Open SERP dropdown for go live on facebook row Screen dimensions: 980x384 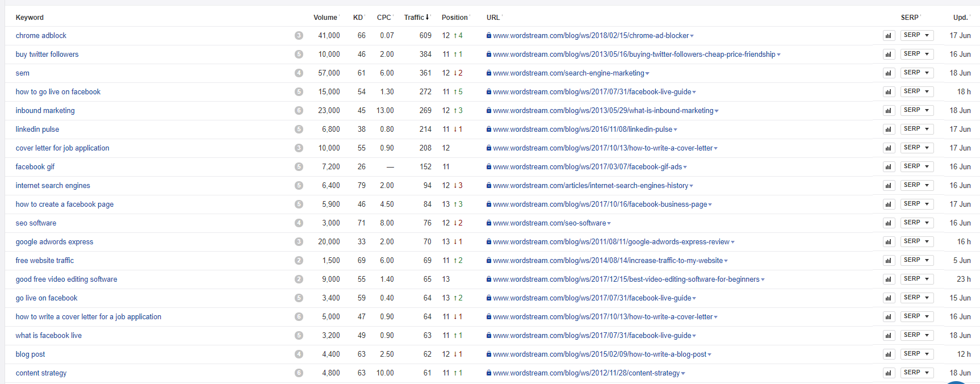coord(917,298)
